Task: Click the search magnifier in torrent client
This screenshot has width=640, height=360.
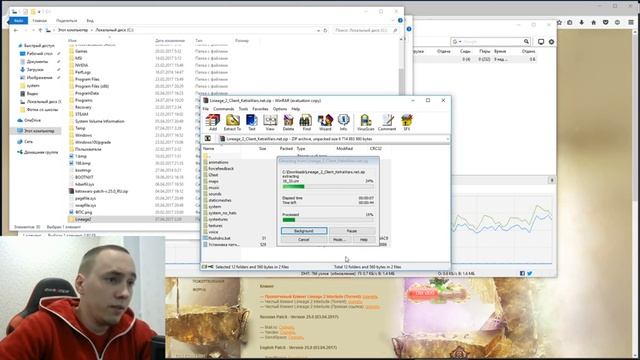Action: click(526, 42)
